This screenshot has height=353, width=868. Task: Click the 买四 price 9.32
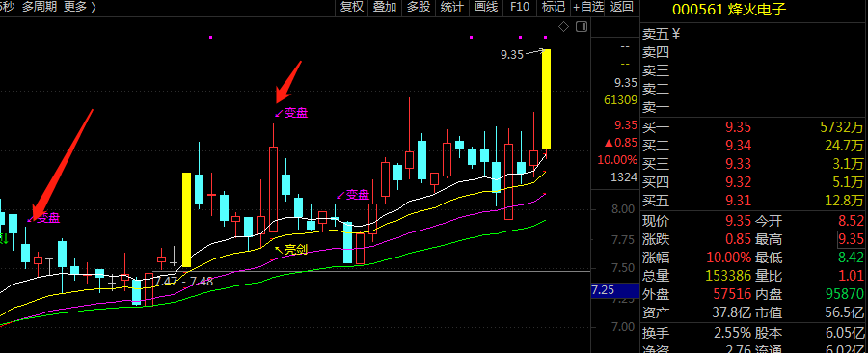tap(739, 182)
